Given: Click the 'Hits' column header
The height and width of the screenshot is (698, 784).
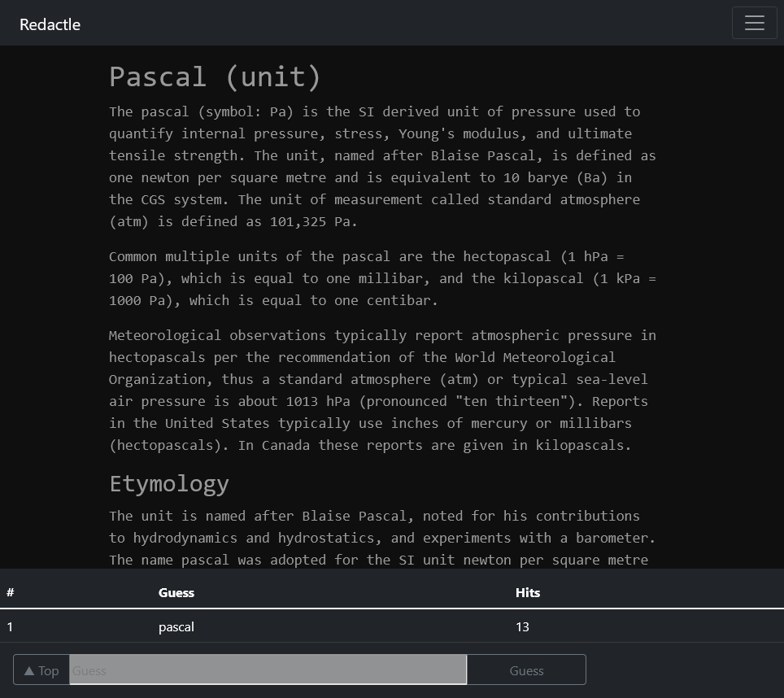Looking at the screenshot, I should 527,592.
